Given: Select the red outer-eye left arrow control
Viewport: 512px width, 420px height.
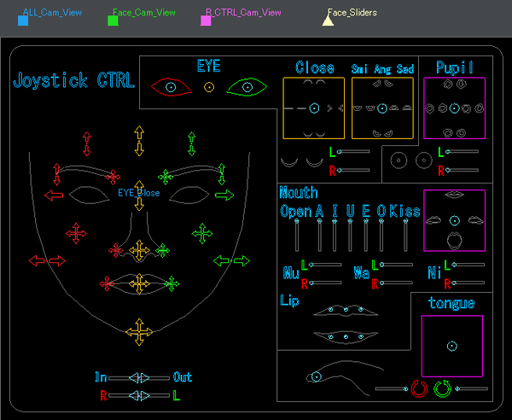Looking at the screenshot, I should tap(54, 195).
